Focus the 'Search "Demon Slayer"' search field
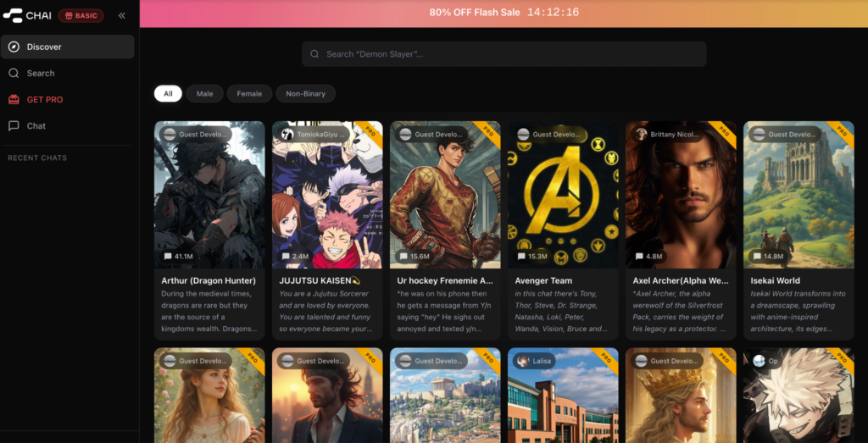 (504, 54)
